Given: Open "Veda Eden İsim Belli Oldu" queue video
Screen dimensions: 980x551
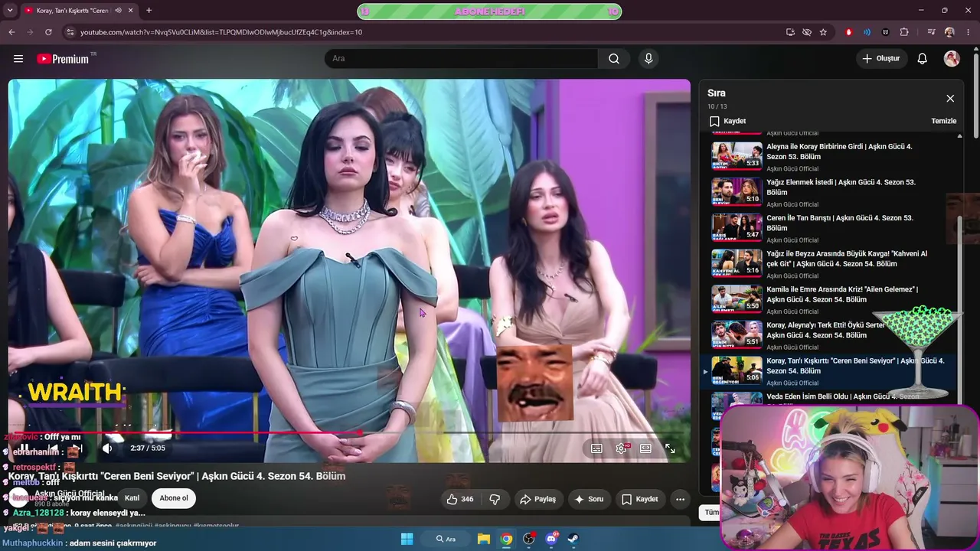Looking at the screenshot, I should 831,402.
